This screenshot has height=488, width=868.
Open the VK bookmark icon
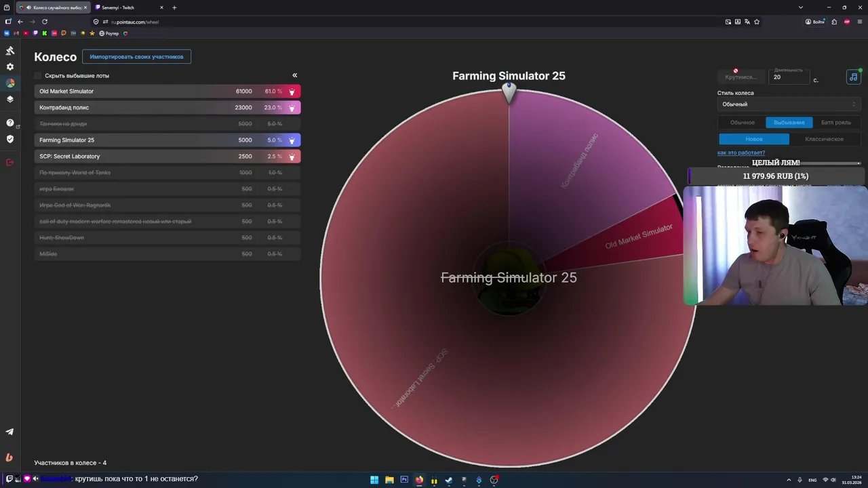[x=7, y=33]
